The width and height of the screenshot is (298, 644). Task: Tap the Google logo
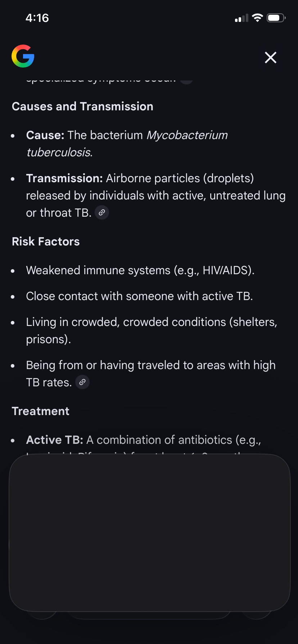[x=23, y=56]
